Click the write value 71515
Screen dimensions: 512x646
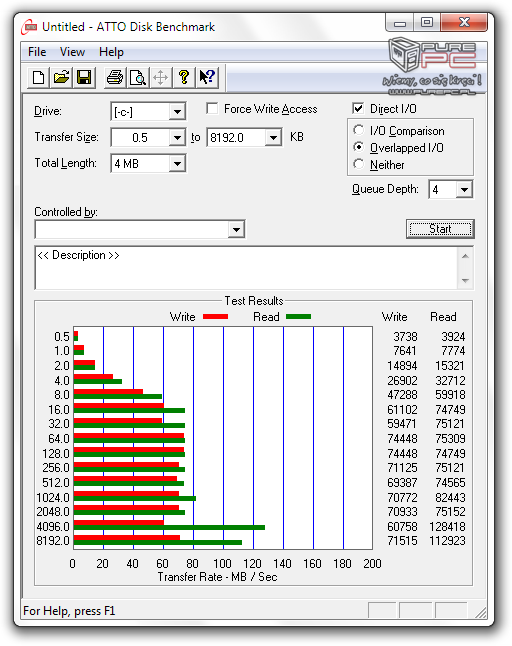point(402,541)
